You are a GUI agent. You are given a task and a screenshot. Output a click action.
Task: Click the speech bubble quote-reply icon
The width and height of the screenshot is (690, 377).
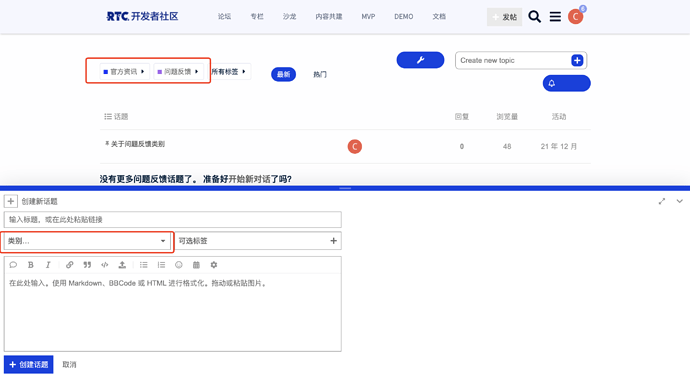(13, 265)
